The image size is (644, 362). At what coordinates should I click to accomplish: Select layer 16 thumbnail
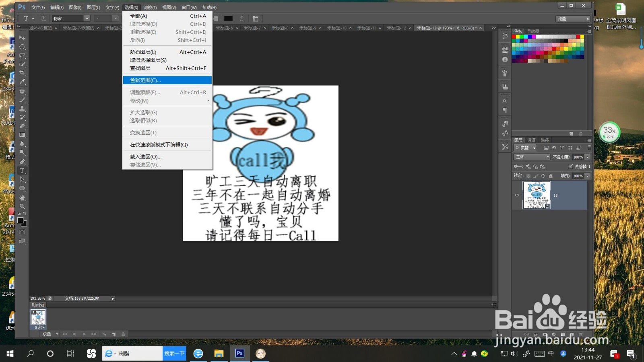(x=537, y=195)
